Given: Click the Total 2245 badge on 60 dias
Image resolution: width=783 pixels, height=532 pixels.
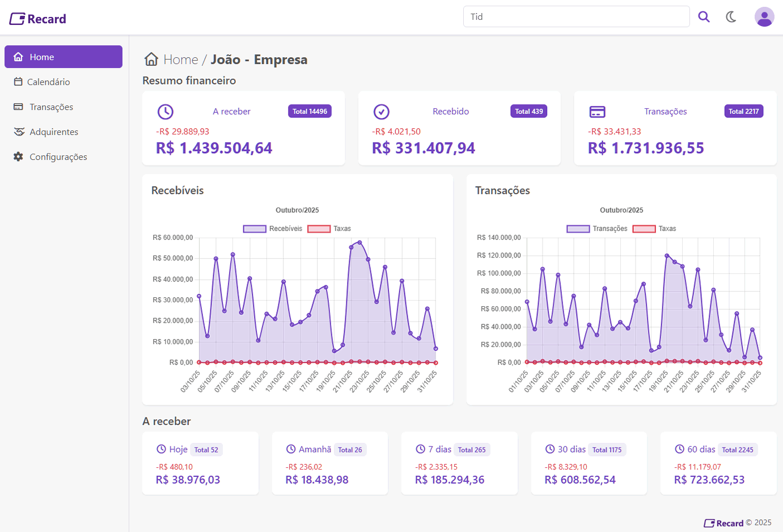Looking at the screenshot, I should point(737,450).
